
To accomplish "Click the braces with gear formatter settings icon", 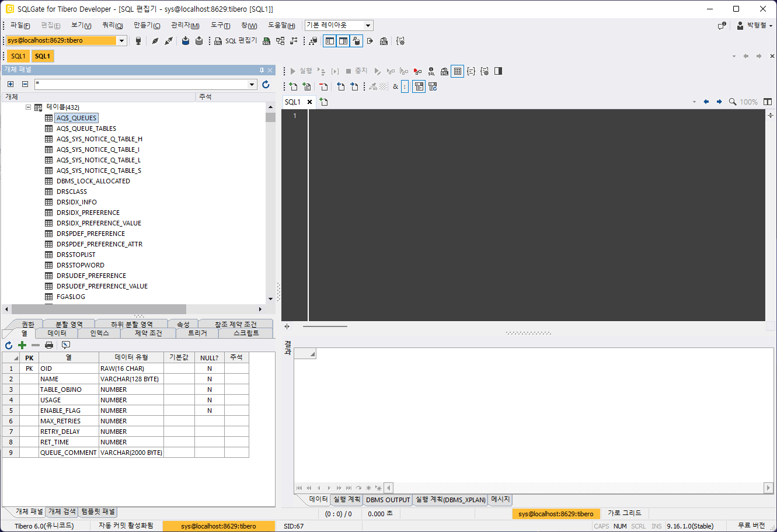I will [x=485, y=71].
